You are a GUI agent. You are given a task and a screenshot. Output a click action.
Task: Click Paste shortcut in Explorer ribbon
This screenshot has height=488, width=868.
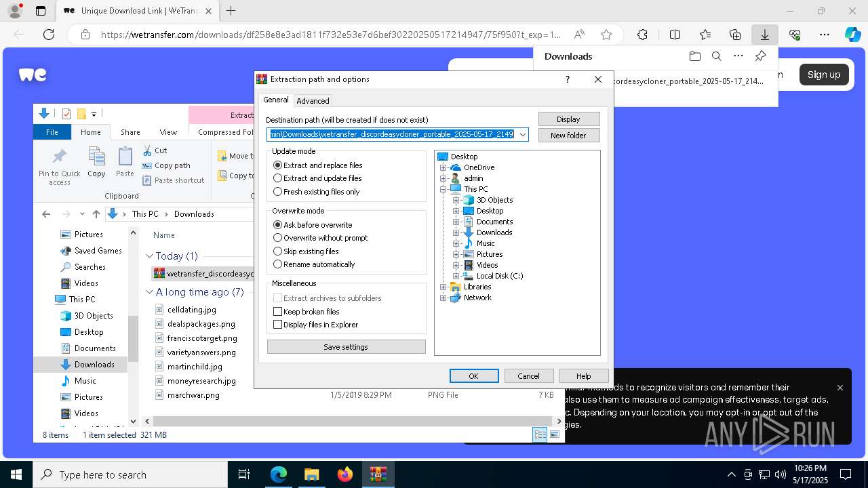pos(173,180)
